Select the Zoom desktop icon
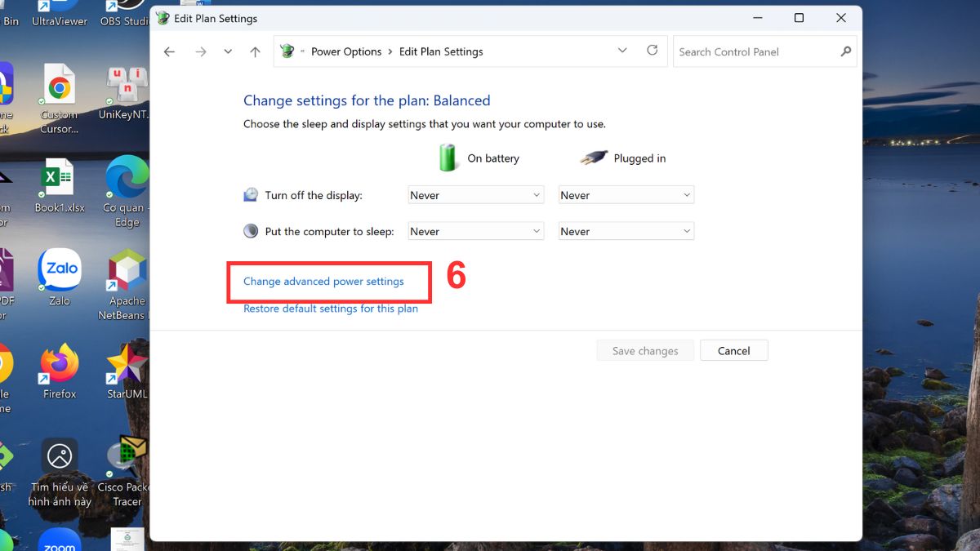 (x=60, y=540)
